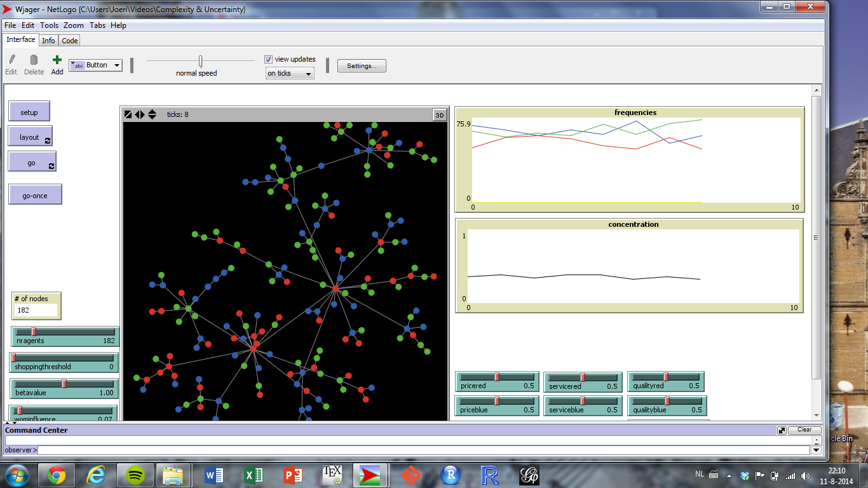Viewport: 868px width, 488px height.
Task: Open the Button element type dropdown
Action: point(117,65)
